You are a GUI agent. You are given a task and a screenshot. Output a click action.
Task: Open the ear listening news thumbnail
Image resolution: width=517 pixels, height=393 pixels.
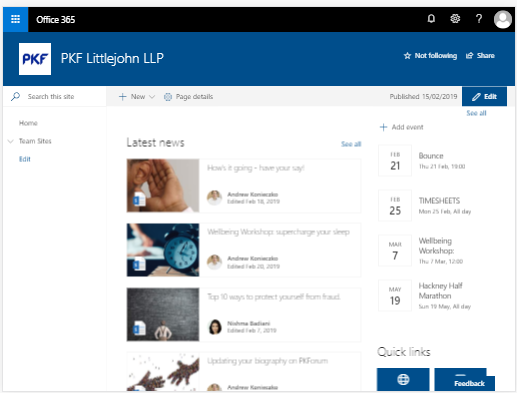163,185
